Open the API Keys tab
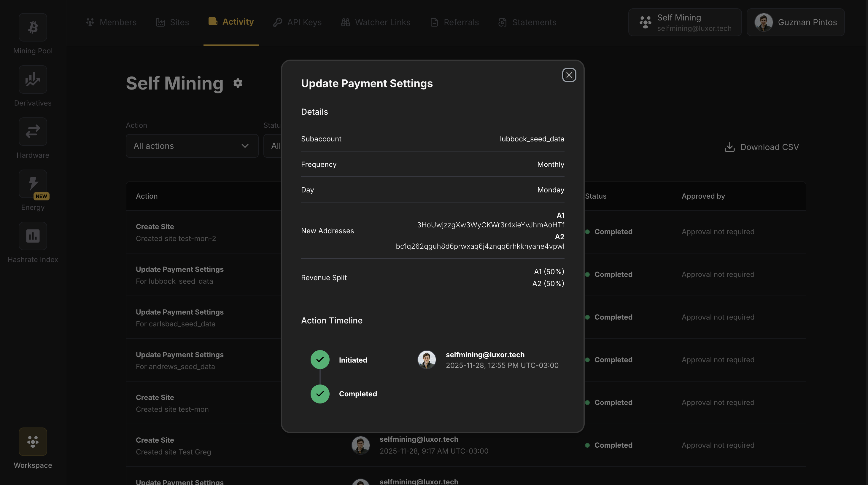This screenshot has height=485, width=868. click(x=297, y=22)
